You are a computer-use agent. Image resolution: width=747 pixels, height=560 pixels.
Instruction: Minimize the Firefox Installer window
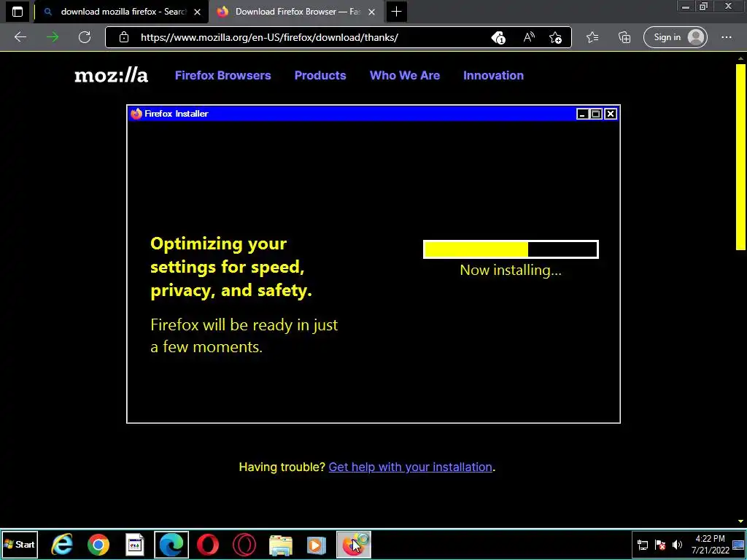click(x=581, y=114)
